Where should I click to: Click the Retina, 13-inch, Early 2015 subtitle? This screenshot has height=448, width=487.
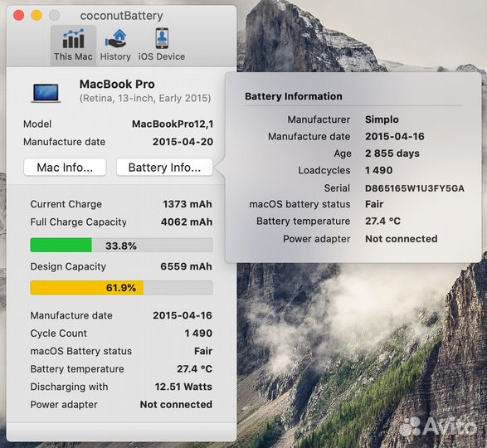[x=145, y=99]
